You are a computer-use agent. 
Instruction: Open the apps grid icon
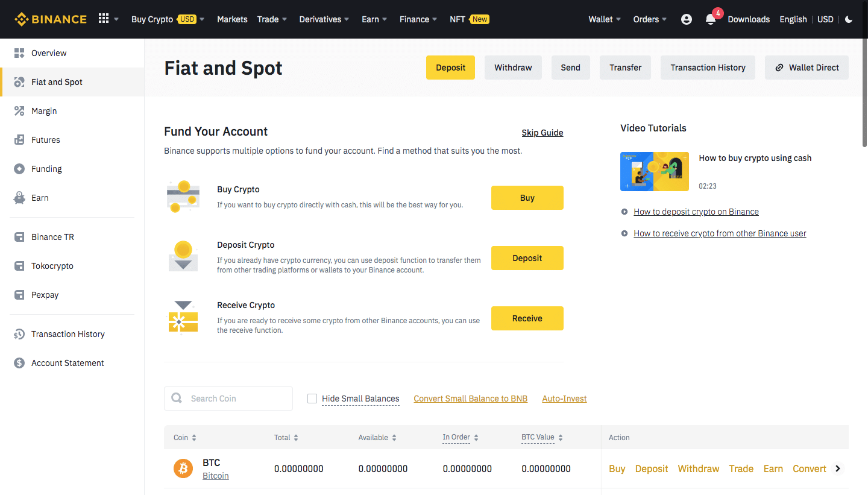104,19
